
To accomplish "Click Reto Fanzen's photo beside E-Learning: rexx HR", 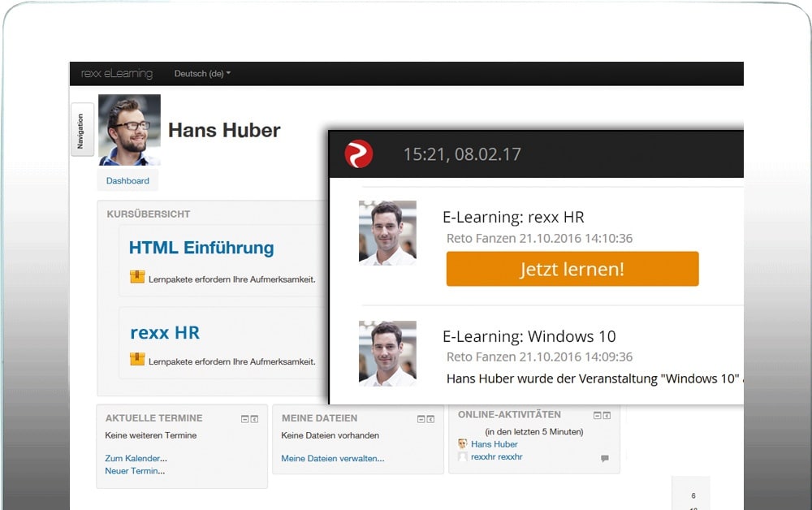I will (x=387, y=233).
